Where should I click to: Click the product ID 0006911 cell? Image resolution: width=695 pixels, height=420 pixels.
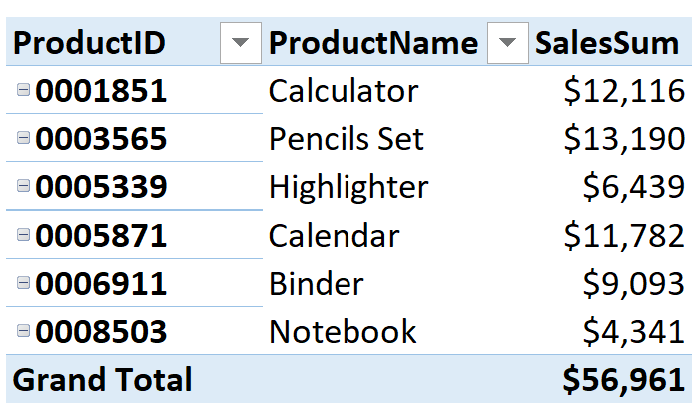coord(101,284)
